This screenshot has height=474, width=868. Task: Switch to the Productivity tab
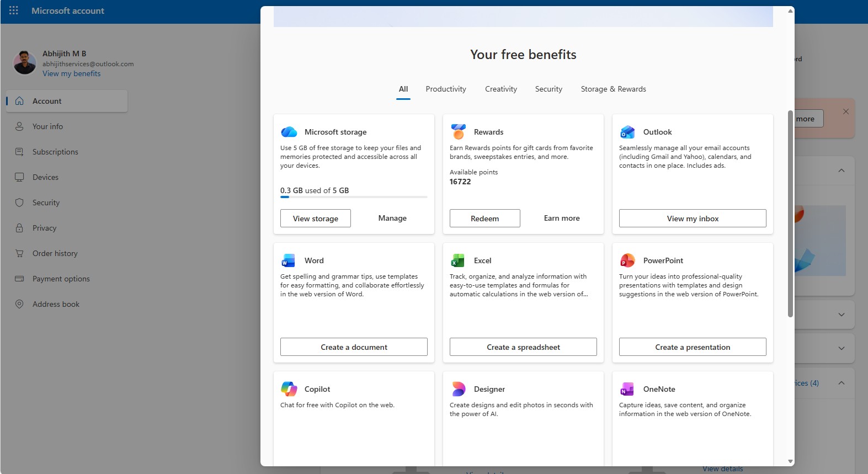[446, 89]
